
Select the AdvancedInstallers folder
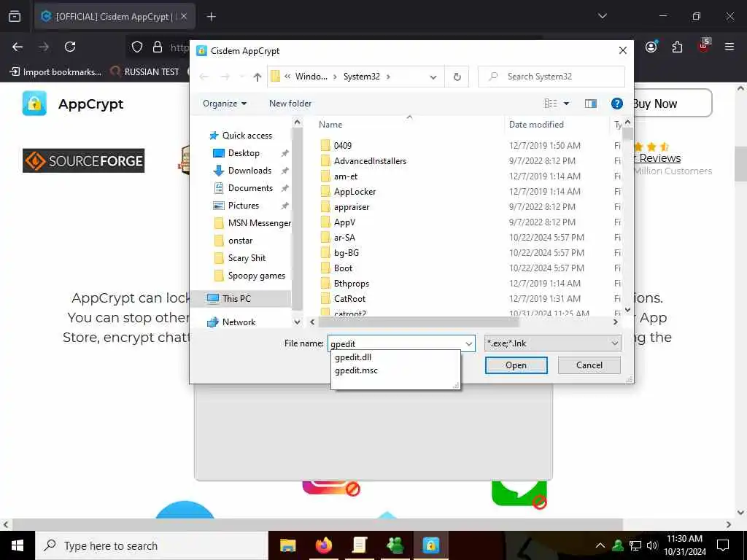pyautogui.click(x=370, y=161)
